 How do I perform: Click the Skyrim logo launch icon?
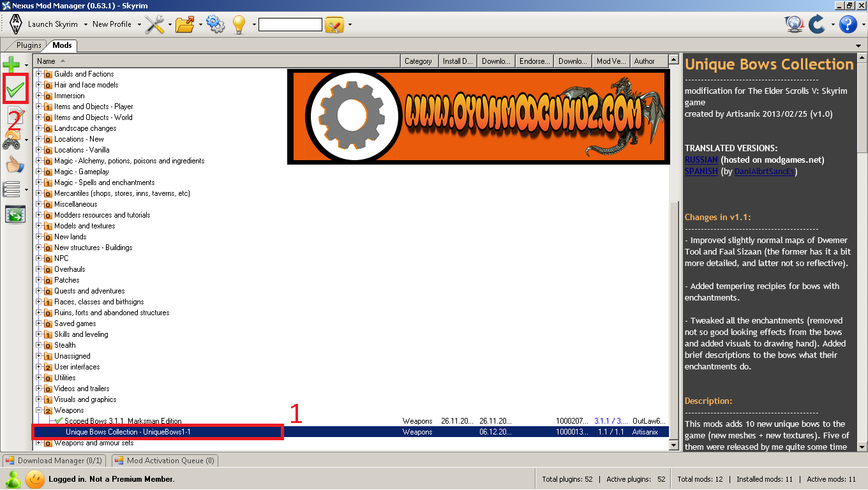click(x=15, y=24)
